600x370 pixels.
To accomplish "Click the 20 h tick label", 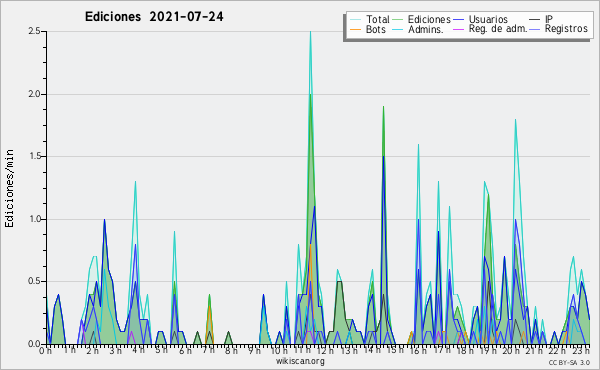I will tap(510, 350).
